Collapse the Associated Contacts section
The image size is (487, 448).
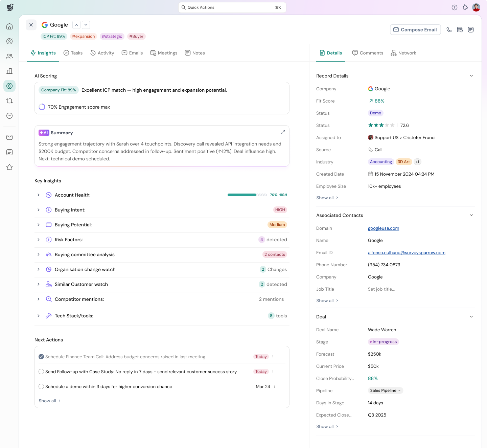(x=471, y=215)
